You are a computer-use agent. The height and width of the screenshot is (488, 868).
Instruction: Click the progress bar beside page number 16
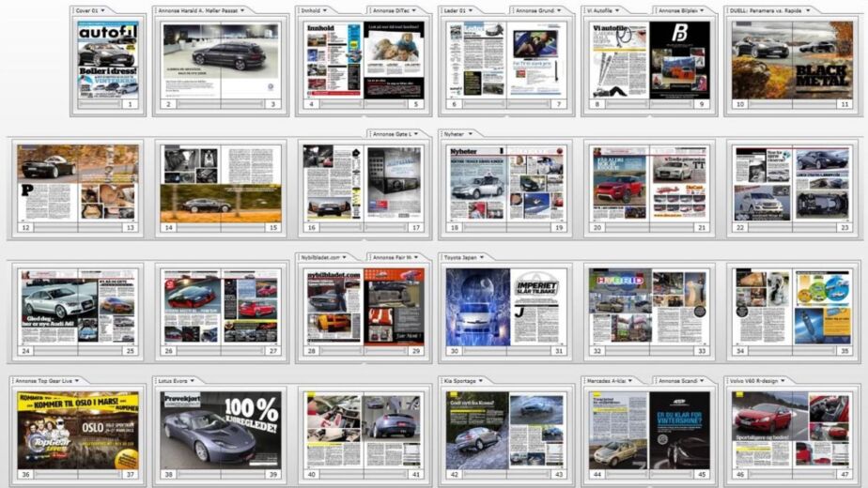point(342,227)
